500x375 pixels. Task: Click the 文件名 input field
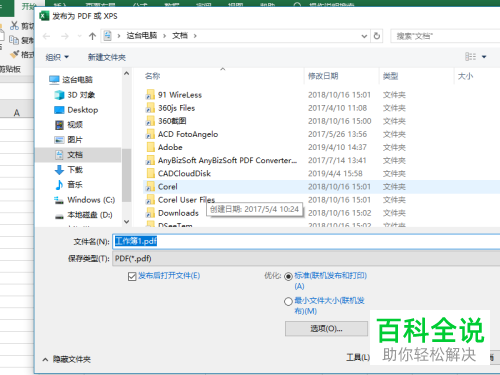pos(306,241)
